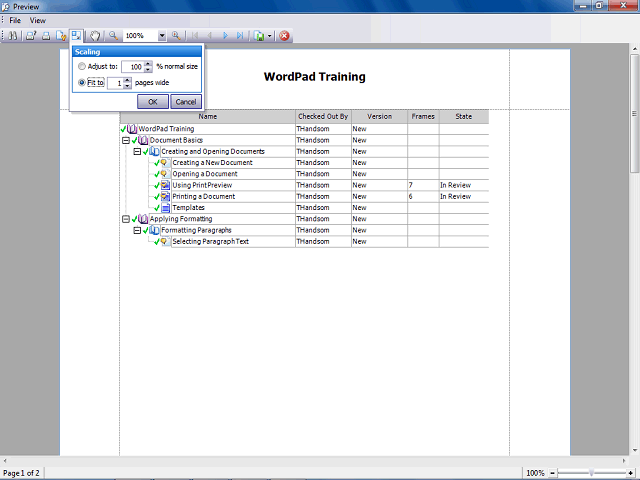Click the Name column header
The height and width of the screenshot is (480, 640).
coord(208,116)
